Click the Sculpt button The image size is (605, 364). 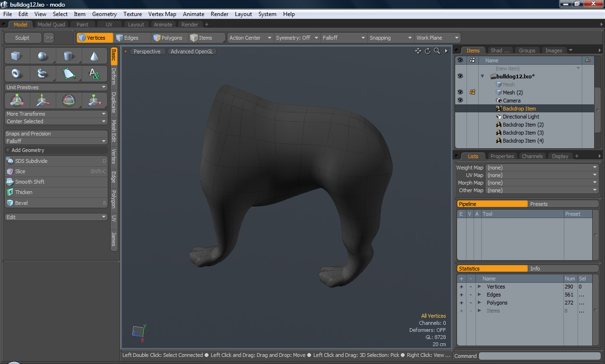click(22, 38)
